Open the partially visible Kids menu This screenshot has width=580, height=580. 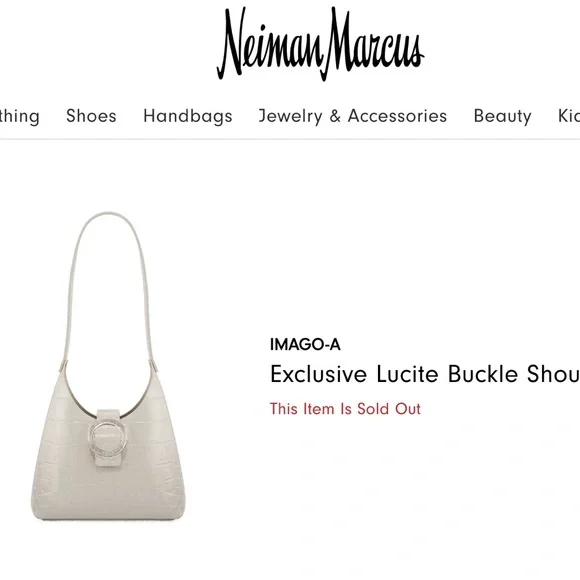point(569,116)
